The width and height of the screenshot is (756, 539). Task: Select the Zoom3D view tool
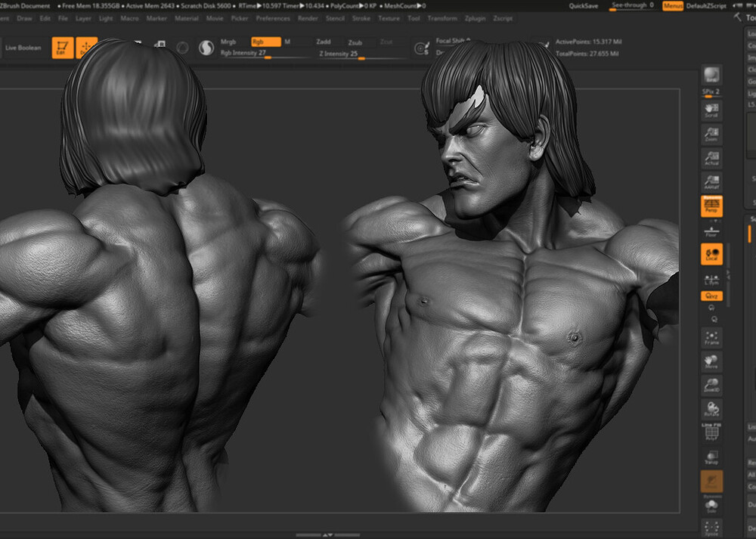(x=711, y=385)
